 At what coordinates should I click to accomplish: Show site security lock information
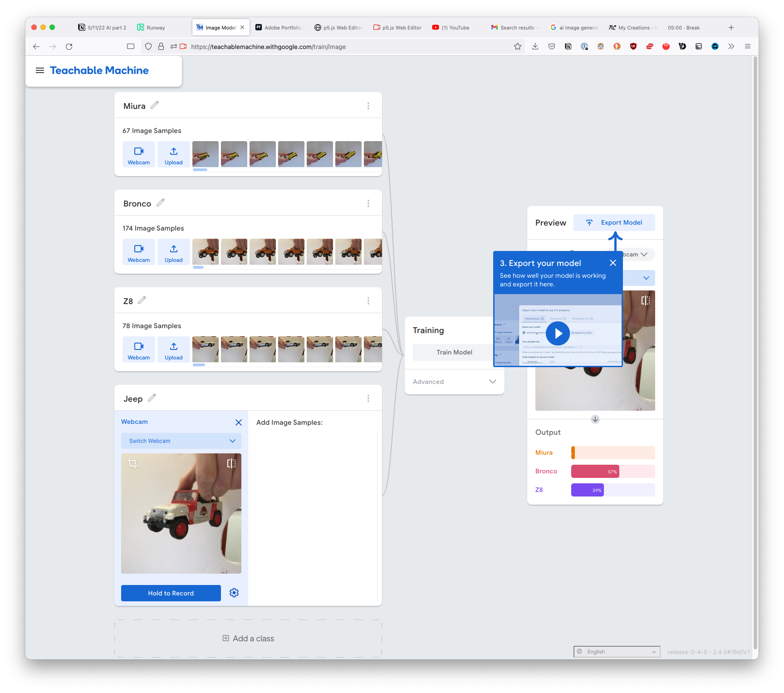[x=161, y=46]
